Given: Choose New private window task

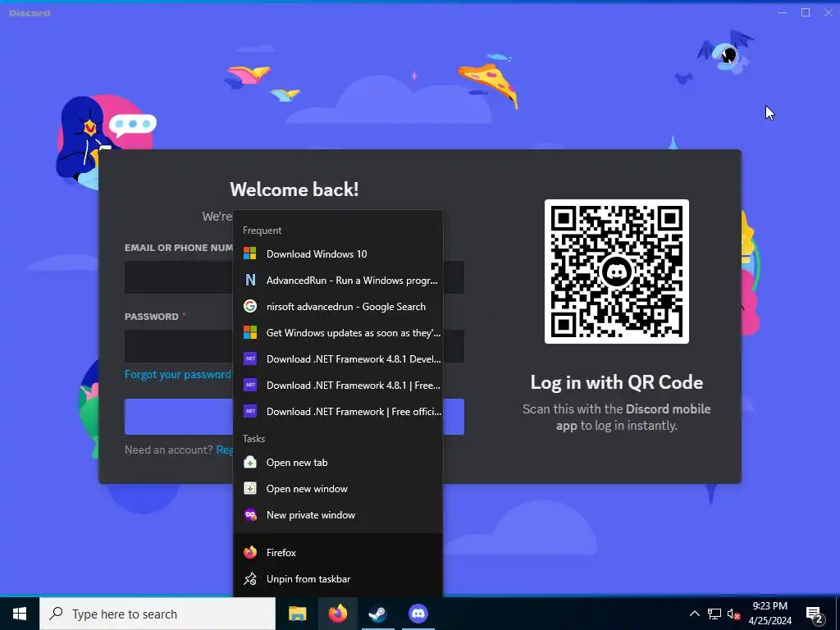Looking at the screenshot, I should pos(338,515).
